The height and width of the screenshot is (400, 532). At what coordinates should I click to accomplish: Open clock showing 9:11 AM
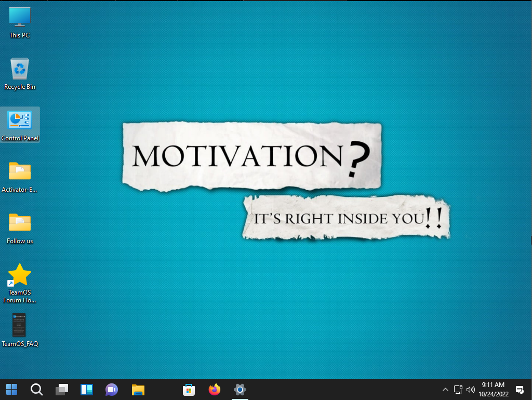pyautogui.click(x=494, y=390)
